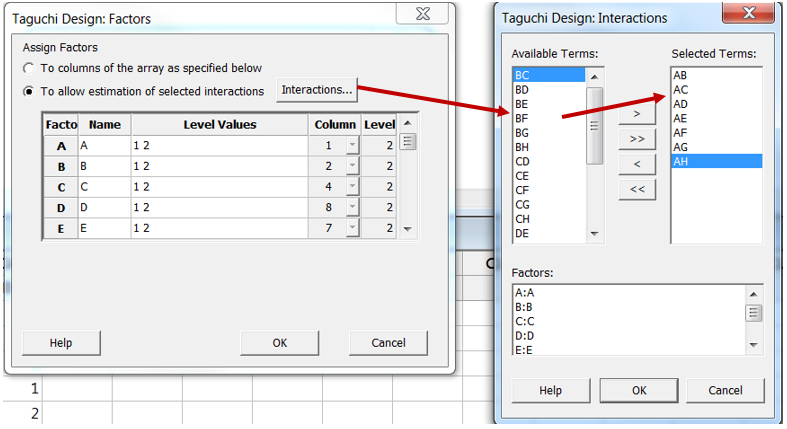Select BC in Available Terms list
787x429 pixels.
[547, 75]
